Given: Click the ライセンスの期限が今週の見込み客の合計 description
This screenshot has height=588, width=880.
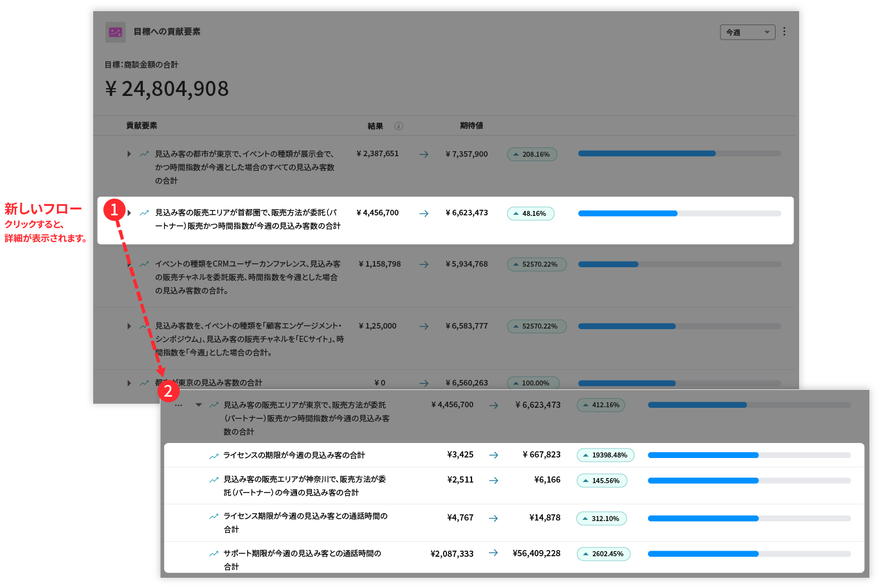Looking at the screenshot, I should [294, 455].
